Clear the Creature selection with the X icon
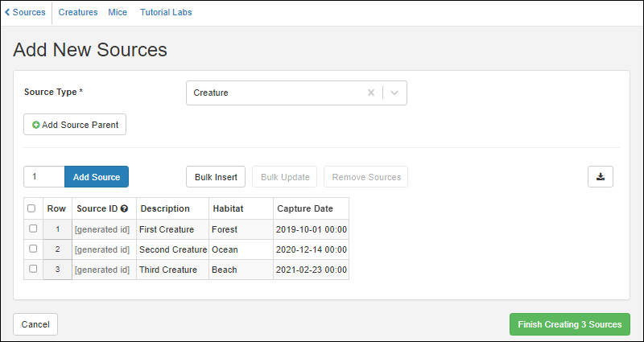Image resolution: width=644 pixels, height=342 pixels. [x=371, y=93]
